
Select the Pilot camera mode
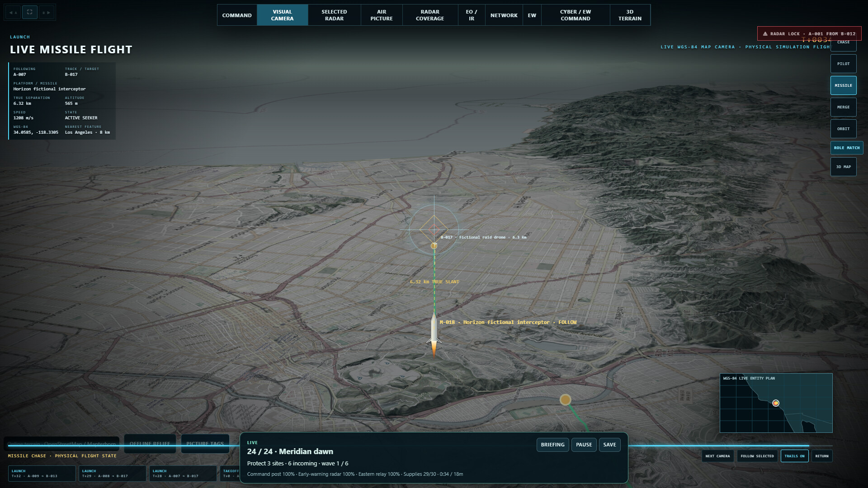point(843,64)
